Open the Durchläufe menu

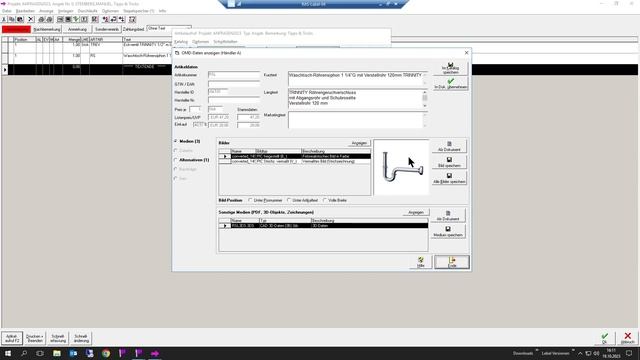pyautogui.click(x=87, y=11)
